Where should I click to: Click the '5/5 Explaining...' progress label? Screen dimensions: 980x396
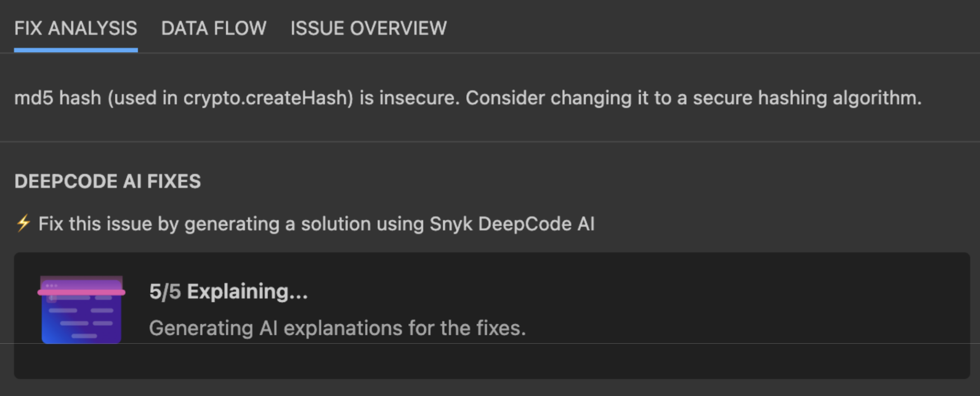click(x=228, y=291)
